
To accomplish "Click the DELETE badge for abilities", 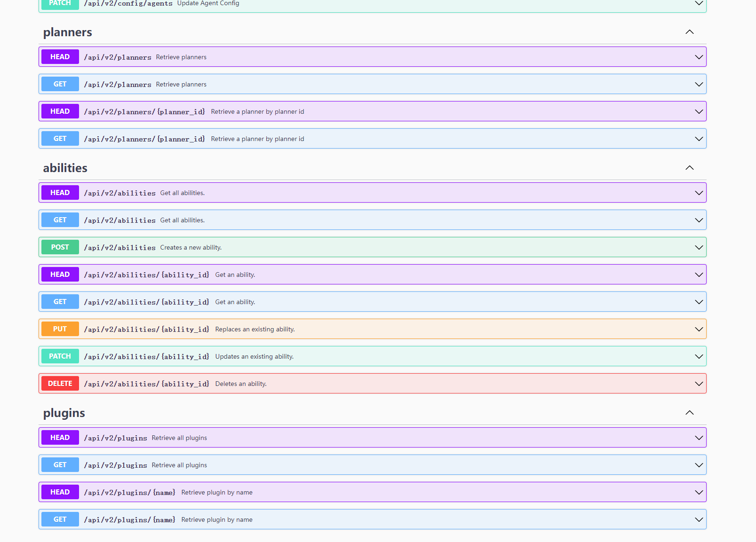I will [x=60, y=384].
